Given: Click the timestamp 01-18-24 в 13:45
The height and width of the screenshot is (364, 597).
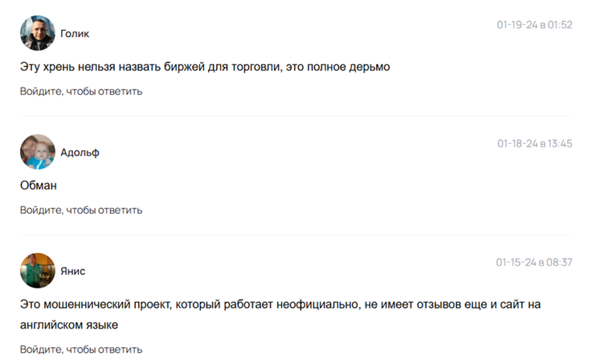Looking at the screenshot, I should click(535, 144).
